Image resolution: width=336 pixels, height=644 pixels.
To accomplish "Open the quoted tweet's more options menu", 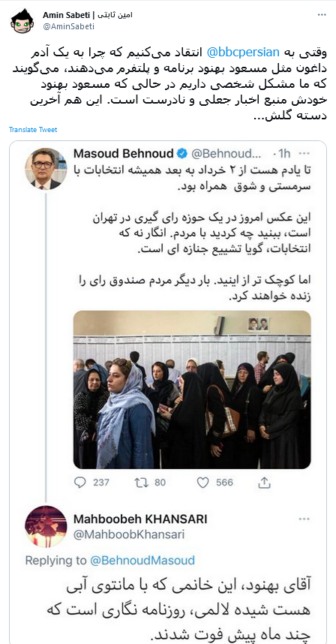I will tap(304, 154).
